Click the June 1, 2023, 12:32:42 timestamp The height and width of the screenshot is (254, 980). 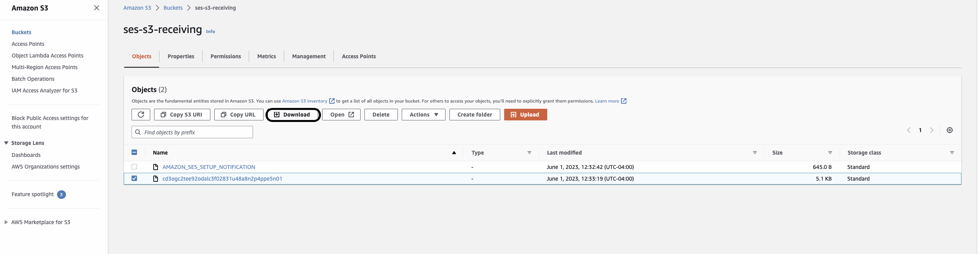click(590, 167)
